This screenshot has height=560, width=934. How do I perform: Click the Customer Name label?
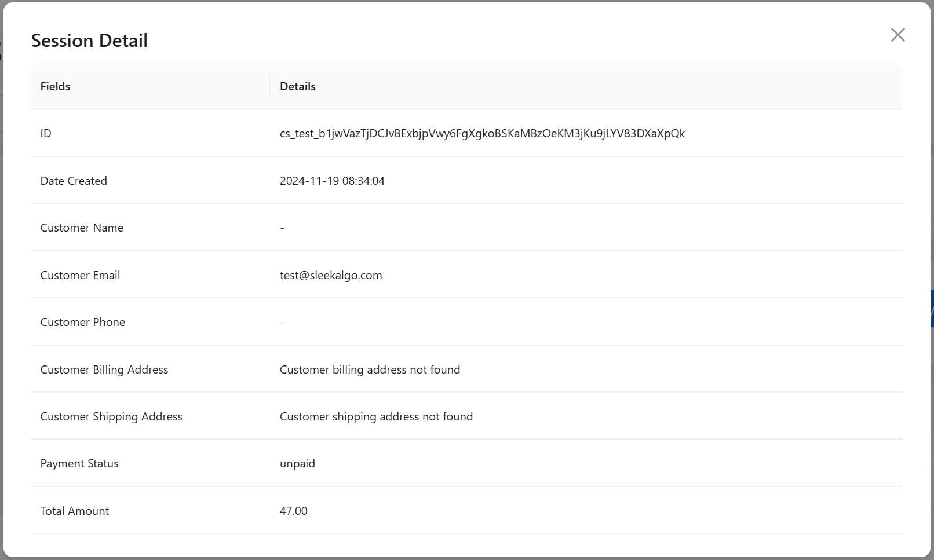click(x=82, y=228)
